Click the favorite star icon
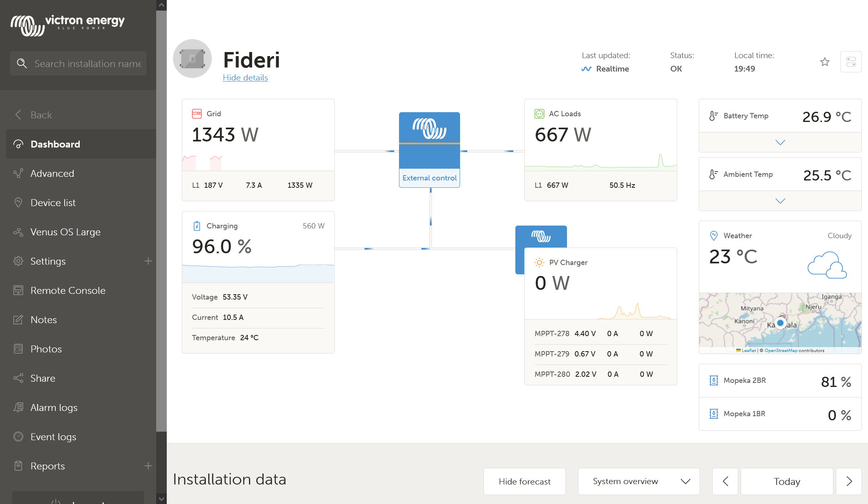 (x=824, y=62)
